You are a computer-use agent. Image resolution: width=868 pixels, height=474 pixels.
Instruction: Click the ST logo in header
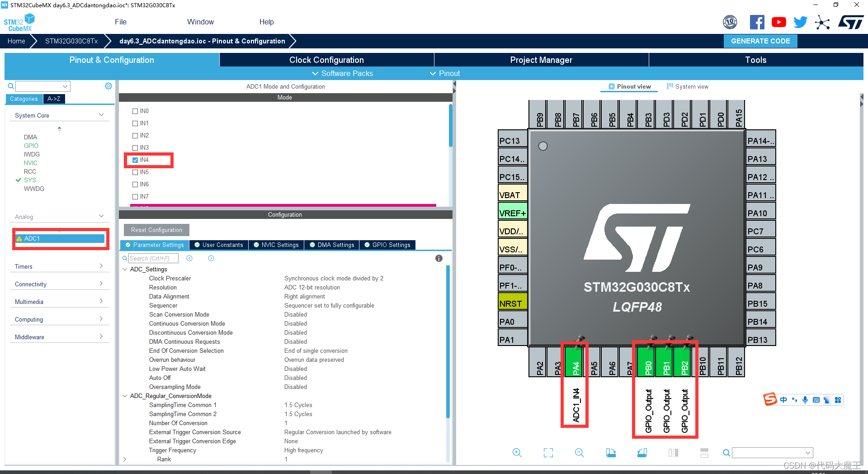(x=851, y=22)
